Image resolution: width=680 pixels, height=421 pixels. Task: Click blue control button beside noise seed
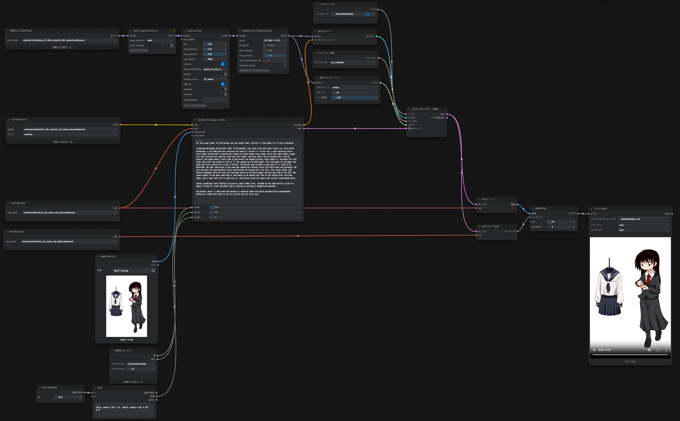[x=367, y=14]
